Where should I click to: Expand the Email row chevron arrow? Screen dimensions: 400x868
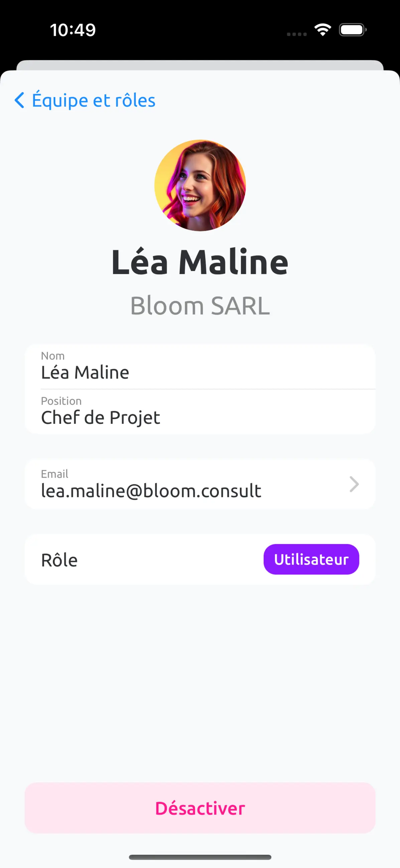point(354,484)
